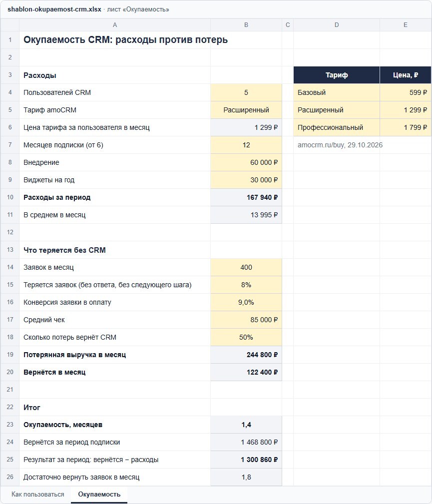This screenshot has width=432, height=504.
Task: Select column C header
Action: pyautogui.click(x=288, y=25)
